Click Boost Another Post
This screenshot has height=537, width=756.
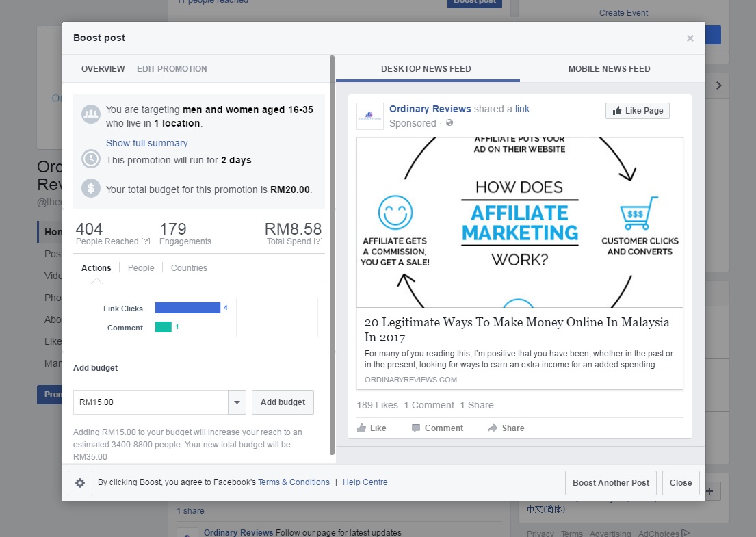click(x=610, y=482)
